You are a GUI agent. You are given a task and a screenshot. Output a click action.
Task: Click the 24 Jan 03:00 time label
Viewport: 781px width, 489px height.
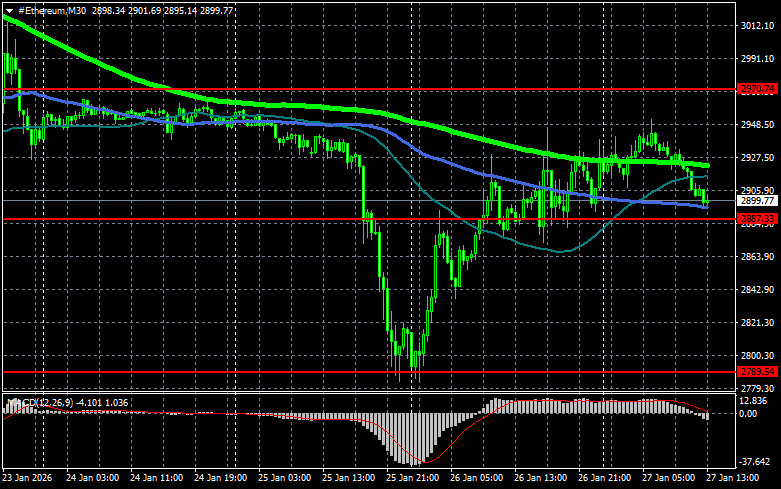[92, 478]
